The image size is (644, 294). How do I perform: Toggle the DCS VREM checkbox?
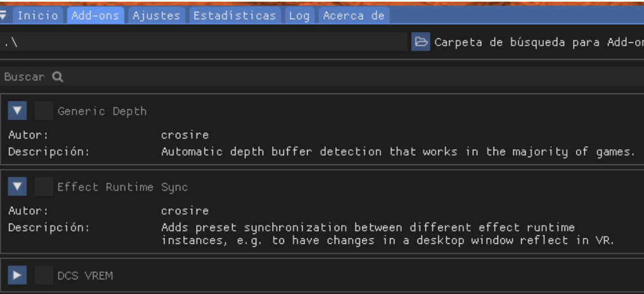tap(43, 275)
